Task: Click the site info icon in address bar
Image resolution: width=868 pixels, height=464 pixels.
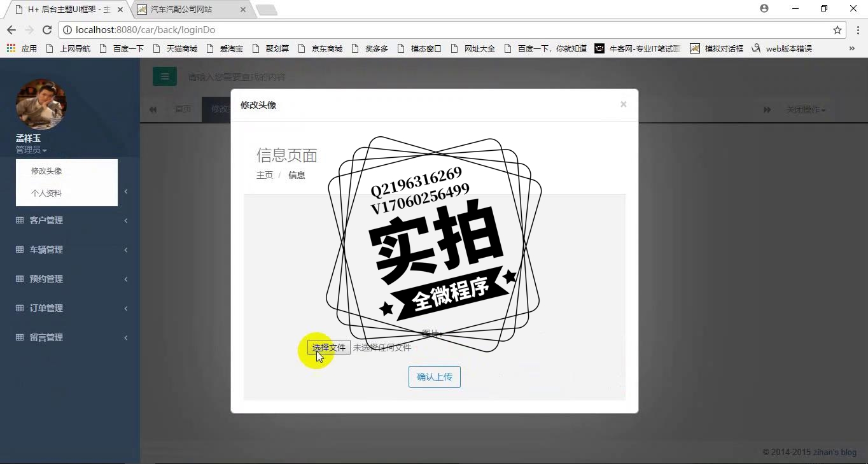Action: click(x=67, y=30)
